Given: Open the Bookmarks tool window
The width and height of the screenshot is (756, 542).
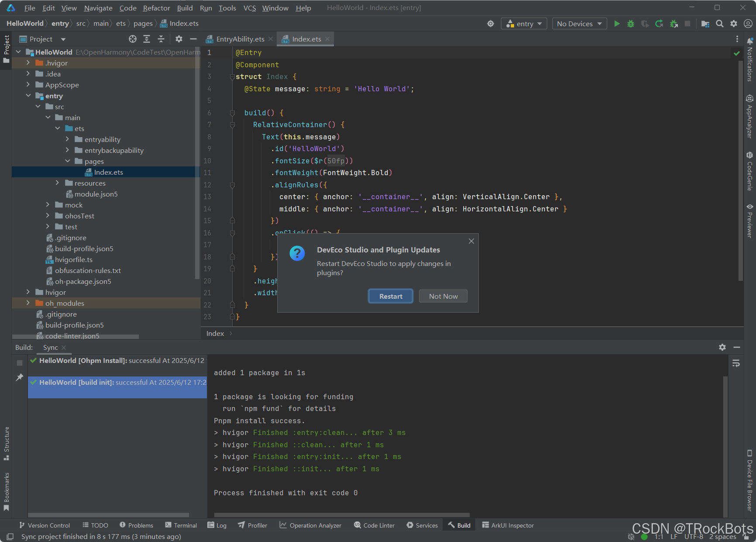Looking at the screenshot, I should tap(7, 492).
